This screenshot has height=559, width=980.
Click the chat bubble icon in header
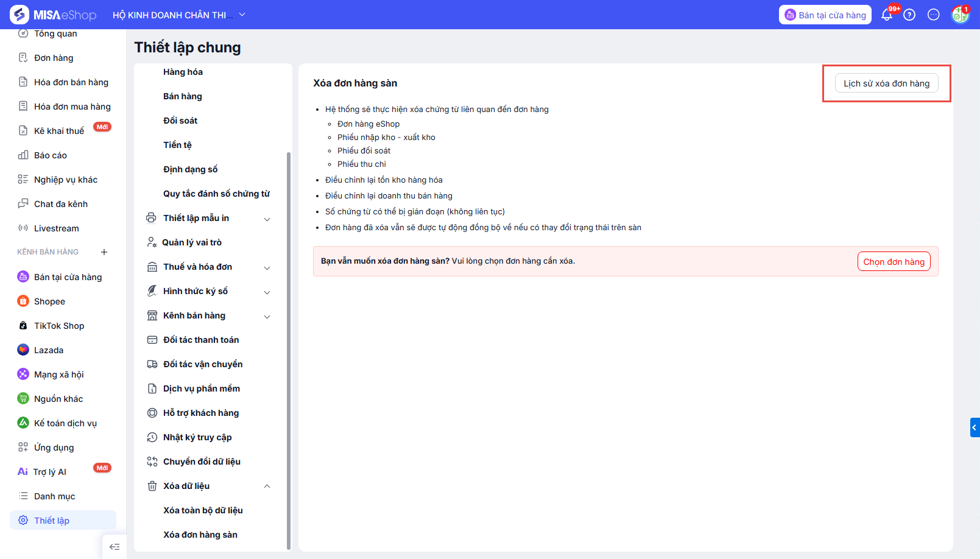[933, 15]
